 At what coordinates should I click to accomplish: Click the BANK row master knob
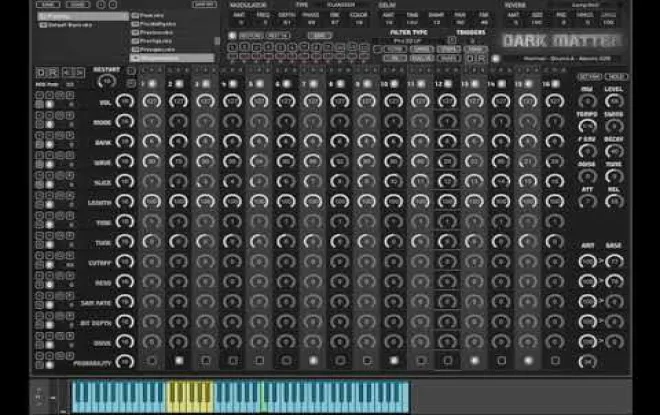125,141
